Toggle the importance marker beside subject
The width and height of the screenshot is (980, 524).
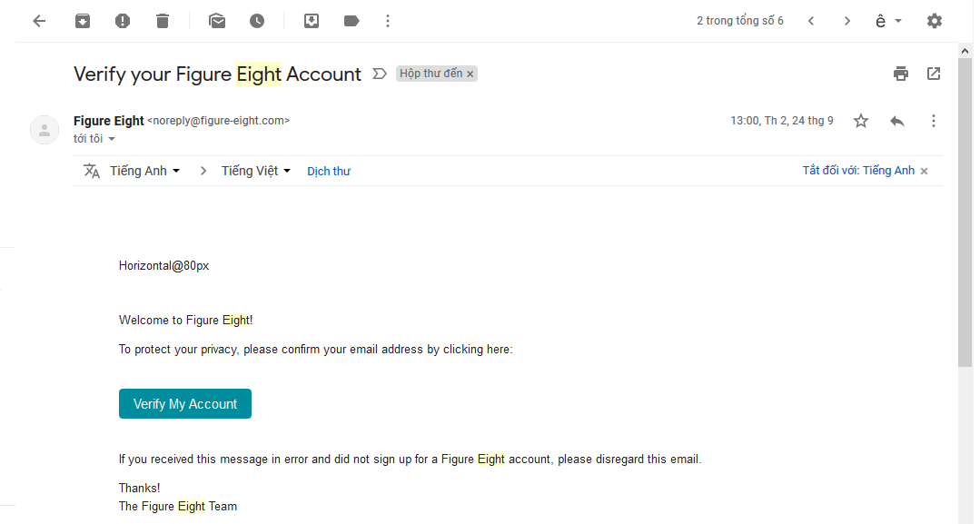380,74
